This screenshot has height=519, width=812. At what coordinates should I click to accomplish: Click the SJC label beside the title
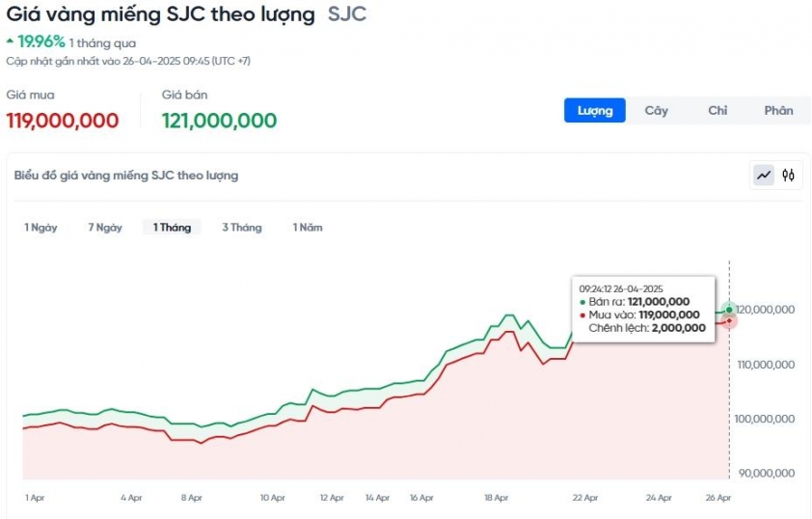(346, 14)
